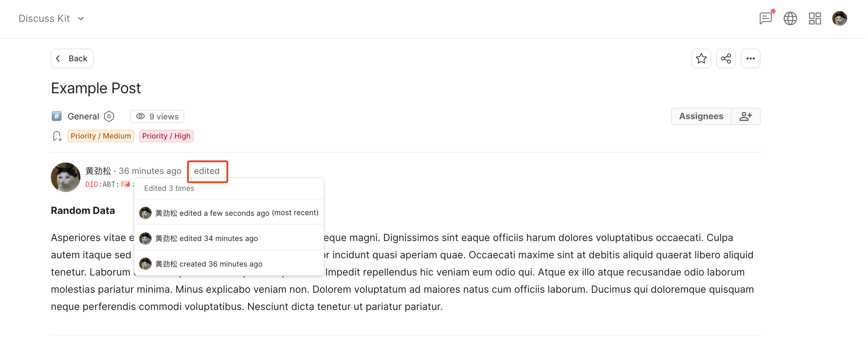The height and width of the screenshot is (354, 868).
Task: Select the edited 34 minutes ago entry
Action: pyautogui.click(x=229, y=239)
